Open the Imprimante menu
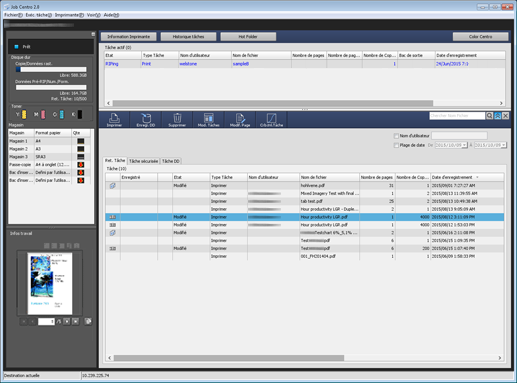The height and width of the screenshot is (383, 517). pos(69,15)
